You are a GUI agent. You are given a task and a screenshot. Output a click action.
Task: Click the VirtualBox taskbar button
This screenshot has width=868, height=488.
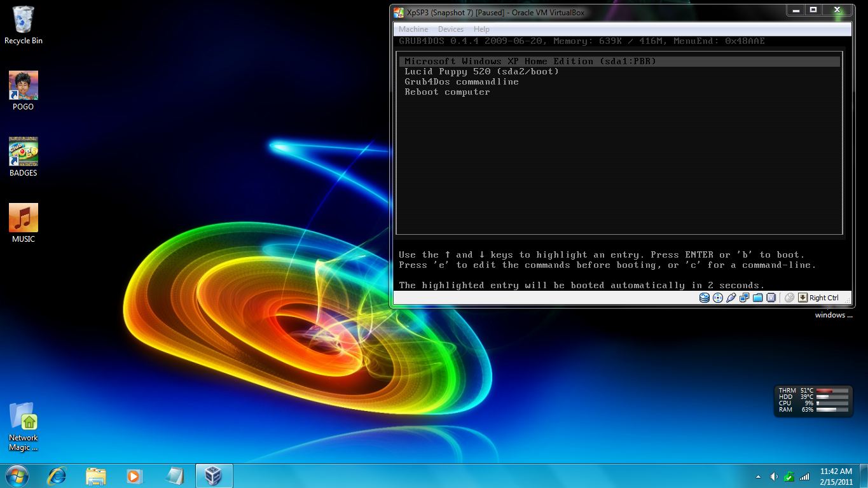[214, 475]
